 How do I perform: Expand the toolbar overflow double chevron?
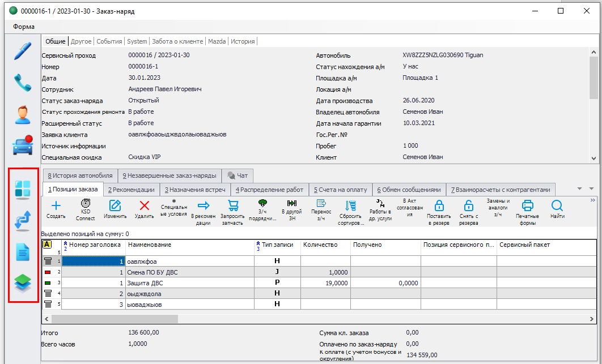[x=593, y=200]
